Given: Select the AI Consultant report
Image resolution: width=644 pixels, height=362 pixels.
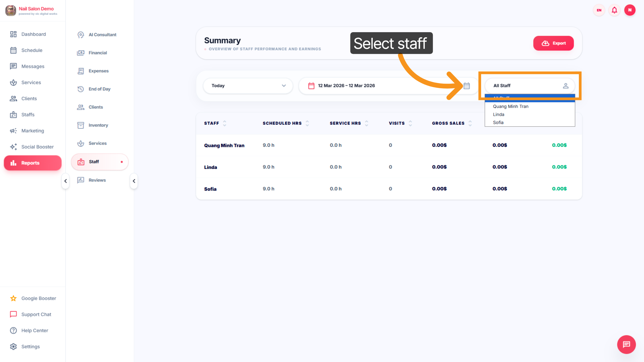Looking at the screenshot, I should click(102, 34).
